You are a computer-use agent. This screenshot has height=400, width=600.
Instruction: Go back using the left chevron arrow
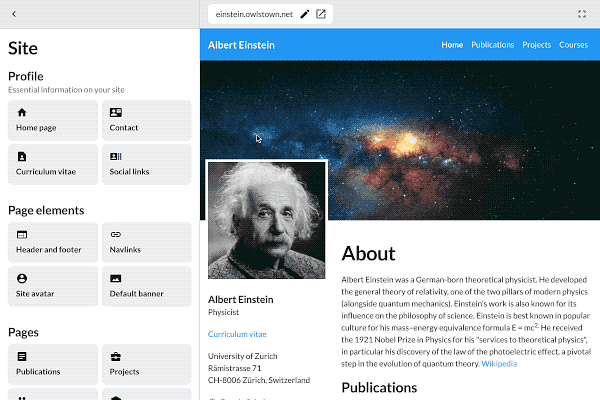pyautogui.click(x=14, y=14)
